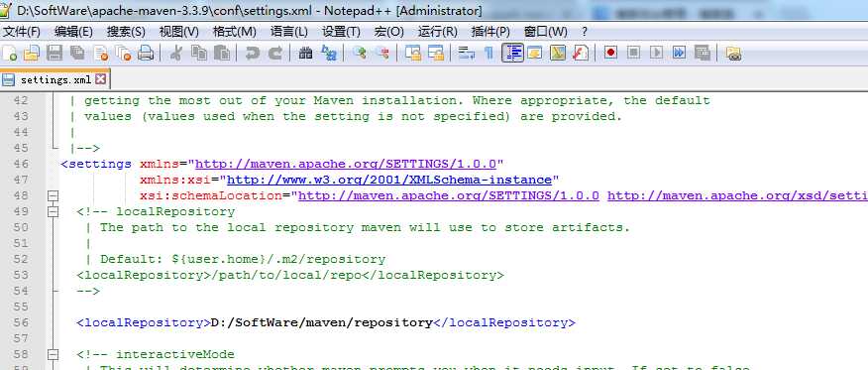Screen dimensions: 868x370
Task: Click the last toolbar folder icon
Action: [x=733, y=54]
